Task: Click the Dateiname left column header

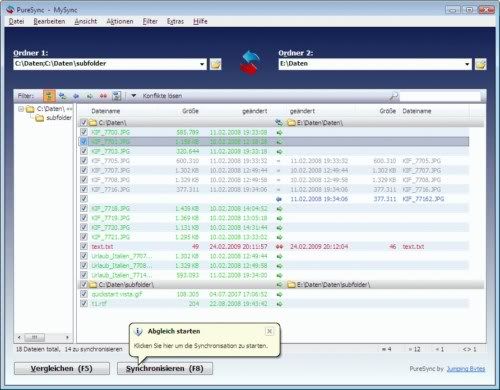Action: 106,111
